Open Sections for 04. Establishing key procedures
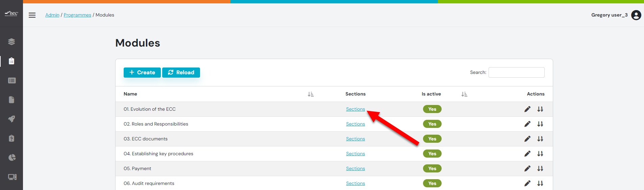 click(x=355, y=154)
